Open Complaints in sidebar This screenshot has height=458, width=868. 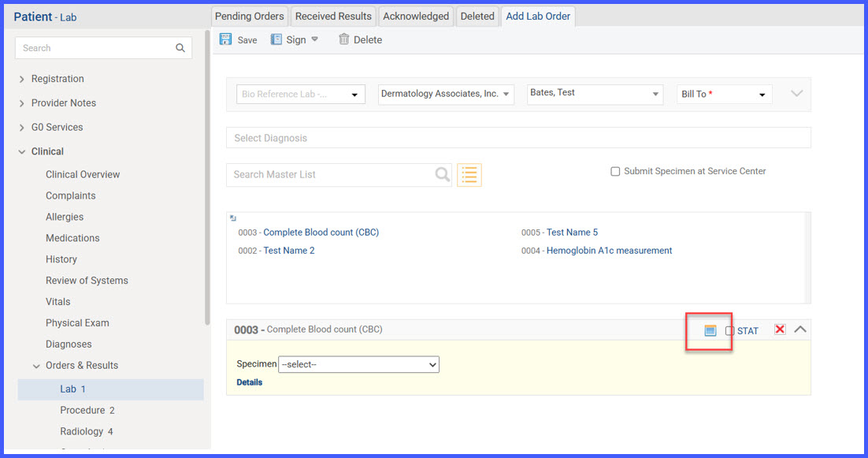[70, 195]
